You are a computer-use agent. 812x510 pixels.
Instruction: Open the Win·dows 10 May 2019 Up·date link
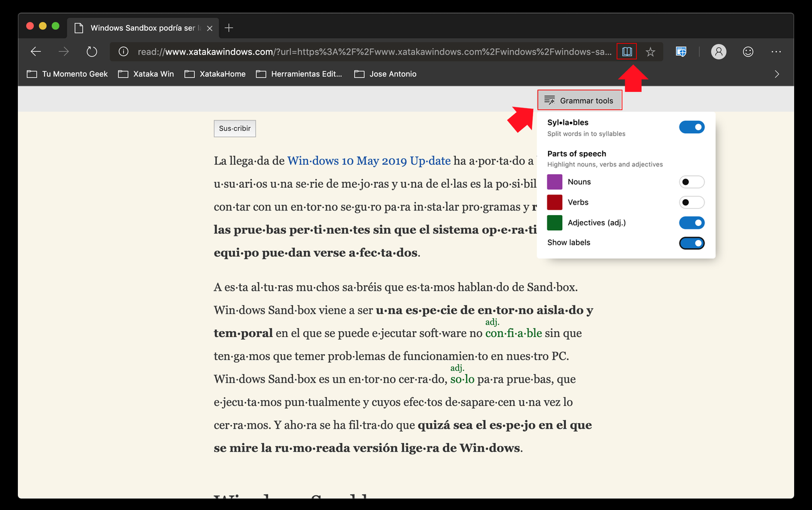(x=369, y=160)
